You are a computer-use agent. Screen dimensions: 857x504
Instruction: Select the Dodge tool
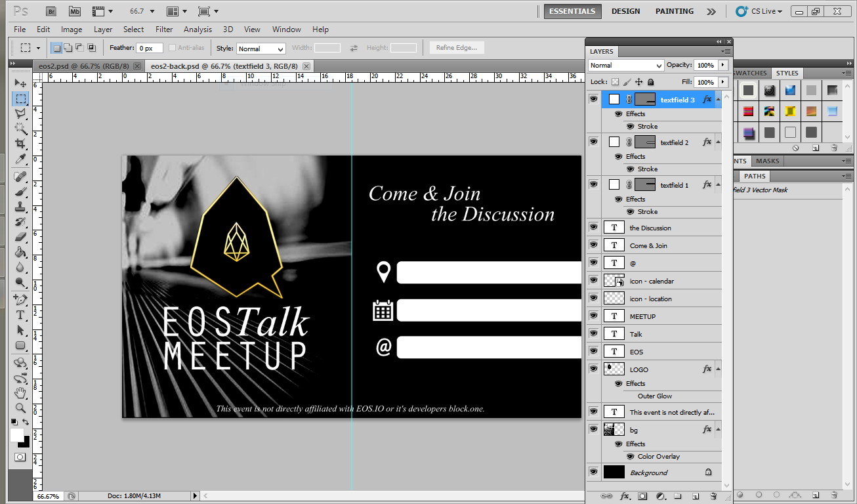20,282
